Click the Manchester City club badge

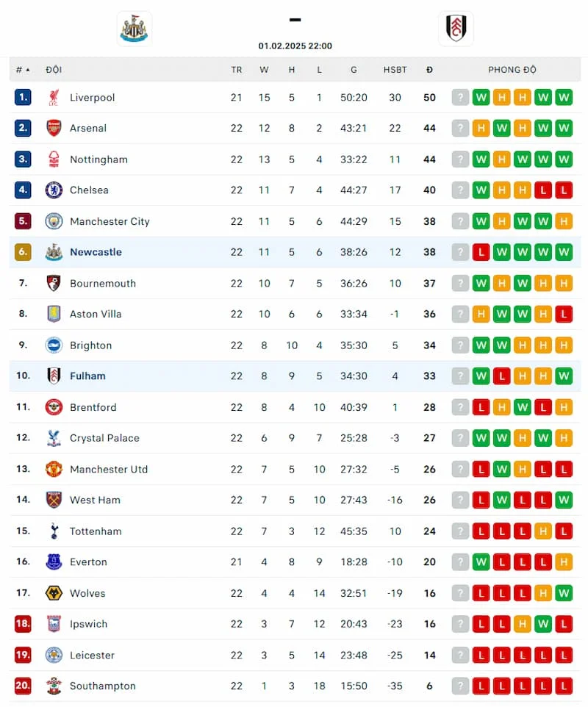coord(54,221)
